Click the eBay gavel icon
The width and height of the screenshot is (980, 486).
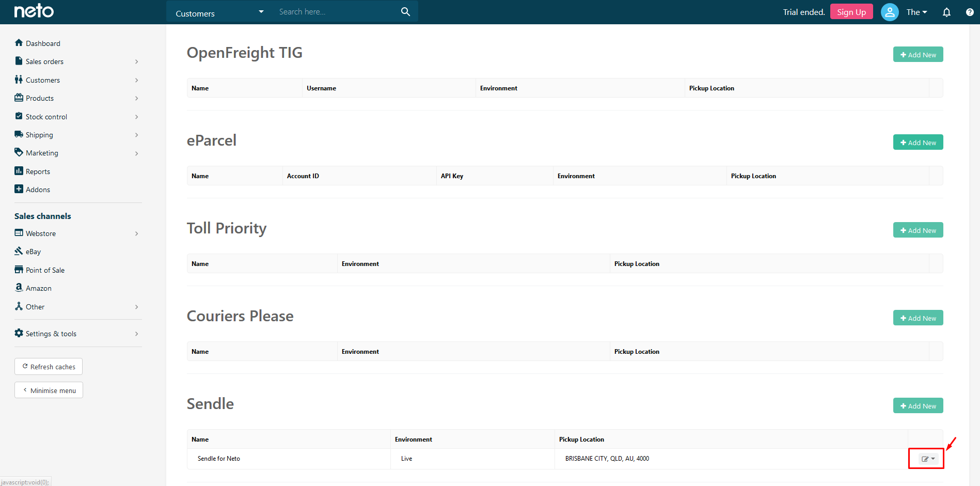coord(19,251)
